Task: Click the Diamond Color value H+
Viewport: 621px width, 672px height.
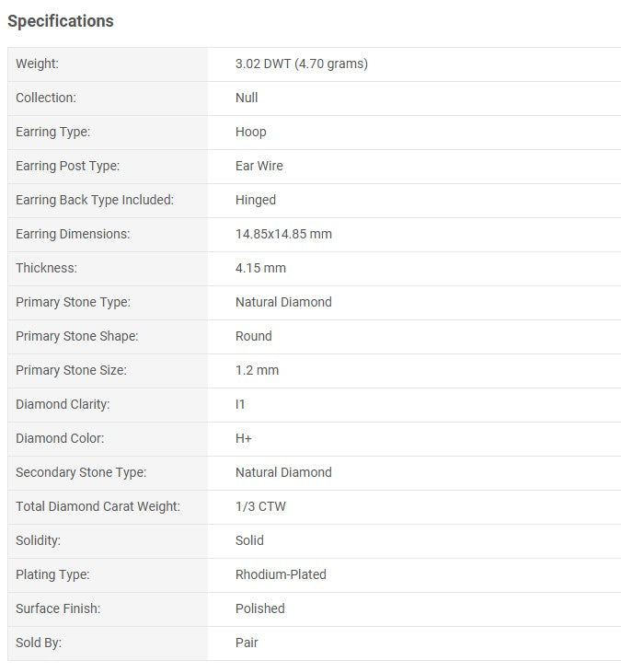Action: (x=243, y=438)
